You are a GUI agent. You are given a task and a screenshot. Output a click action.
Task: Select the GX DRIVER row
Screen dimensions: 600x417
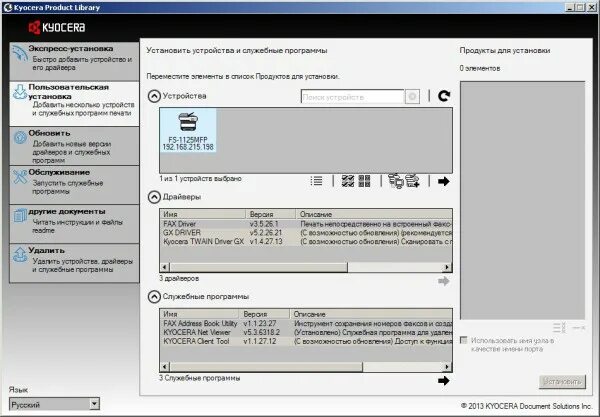click(306, 233)
